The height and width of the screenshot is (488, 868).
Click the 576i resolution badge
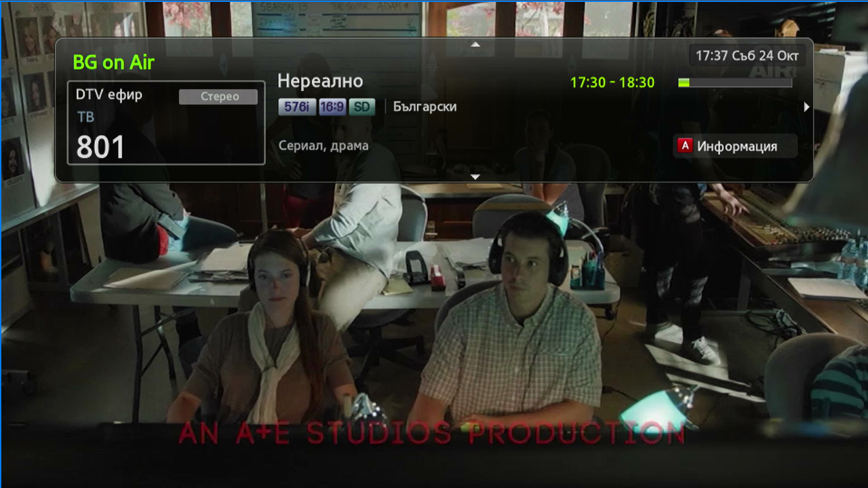pyautogui.click(x=297, y=107)
